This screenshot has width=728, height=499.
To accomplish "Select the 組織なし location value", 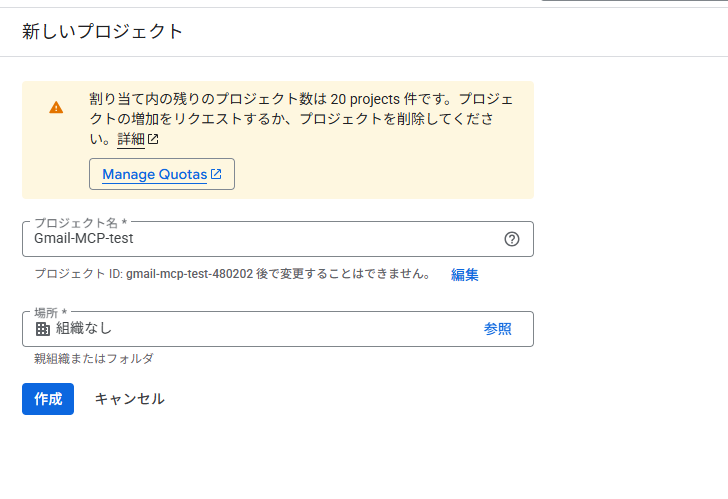I will click(x=84, y=329).
